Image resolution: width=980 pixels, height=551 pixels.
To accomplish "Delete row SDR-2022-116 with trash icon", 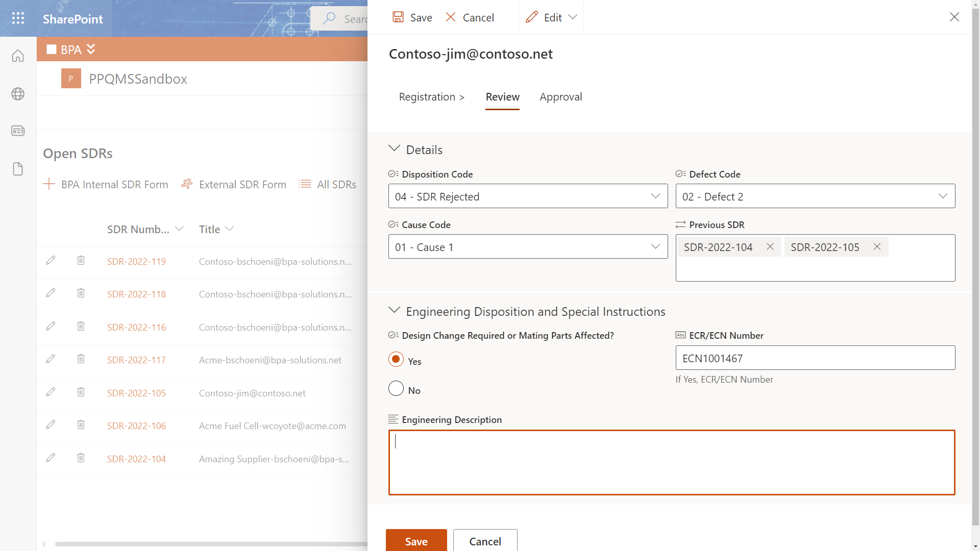I will tap(81, 326).
